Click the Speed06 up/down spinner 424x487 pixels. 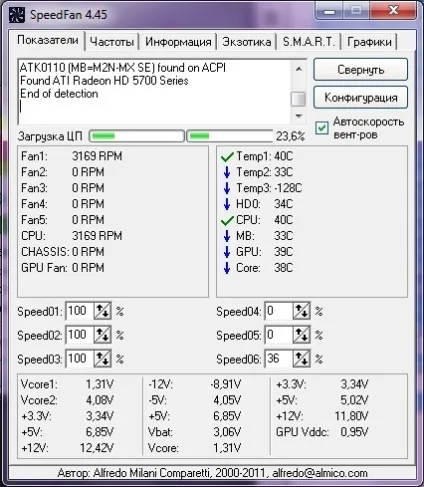point(301,359)
